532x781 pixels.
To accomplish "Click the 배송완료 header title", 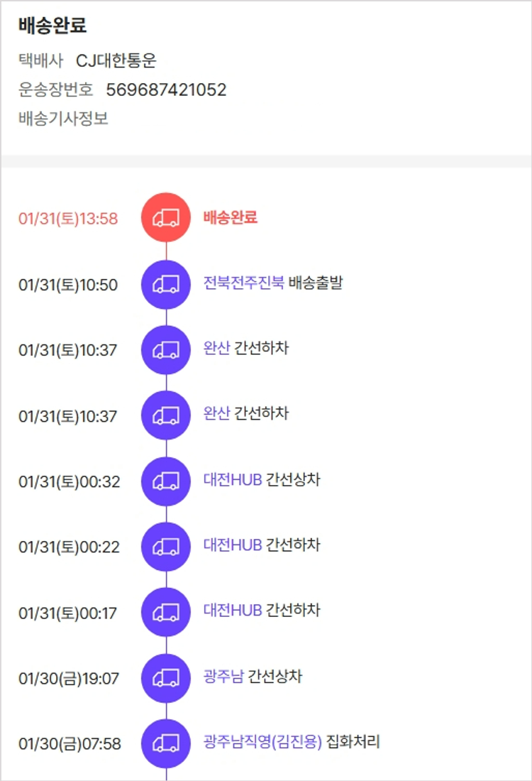I will [52, 26].
